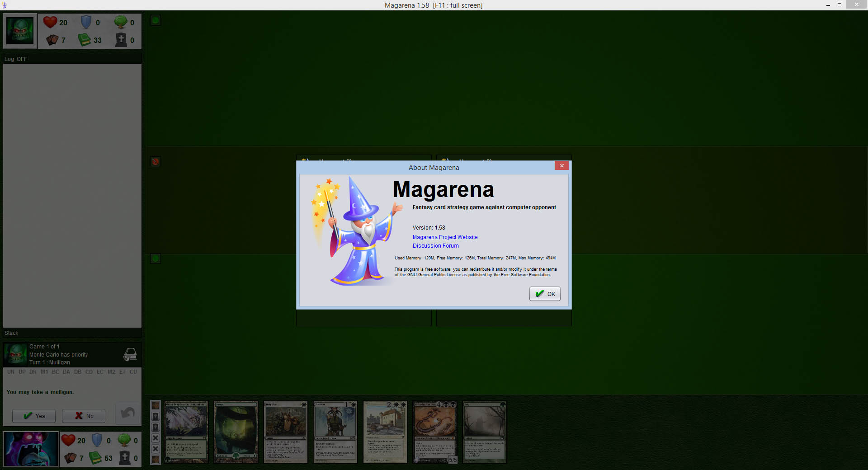The image size is (868, 470).
Task: Click the opponent's red heart life icon
Action: pyautogui.click(x=50, y=22)
